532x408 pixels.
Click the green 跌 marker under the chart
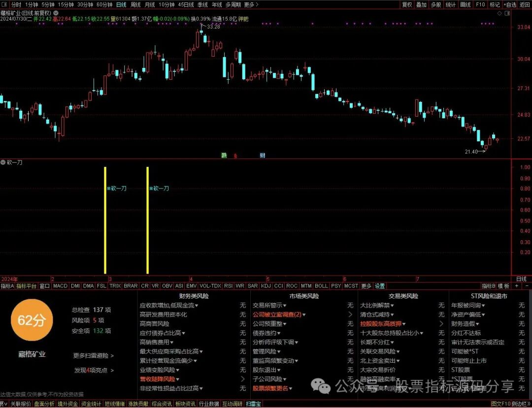point(224,155)
